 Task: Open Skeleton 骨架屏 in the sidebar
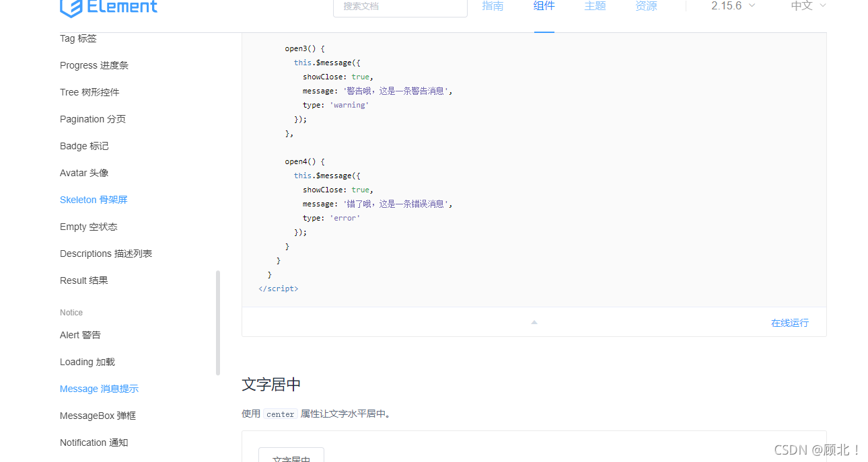[94, 200]
